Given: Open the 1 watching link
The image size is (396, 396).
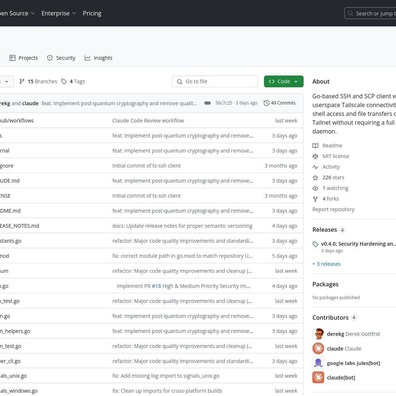Looking at the screenshot, I should click(335, 188).
